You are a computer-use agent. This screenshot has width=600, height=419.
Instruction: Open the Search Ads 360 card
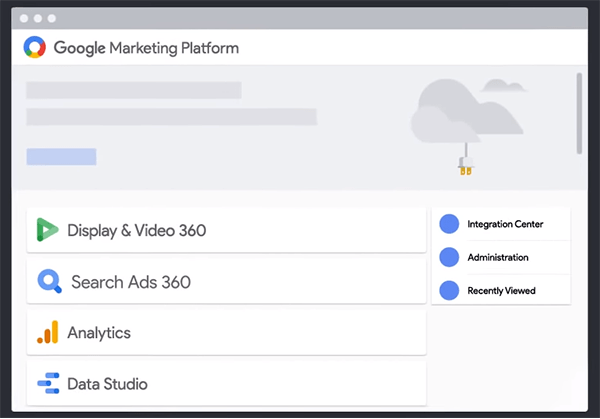coord(227,282)
